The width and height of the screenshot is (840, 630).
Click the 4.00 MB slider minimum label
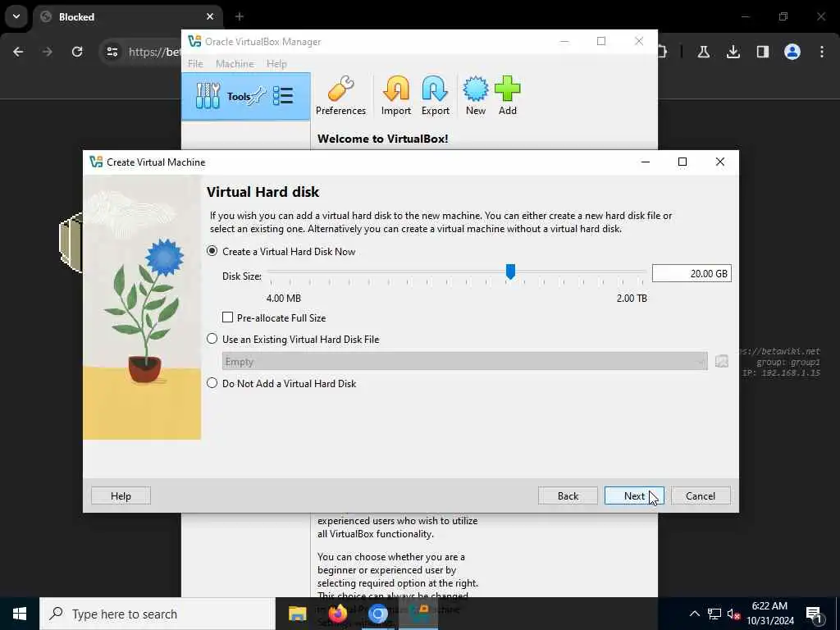[283, 299]
